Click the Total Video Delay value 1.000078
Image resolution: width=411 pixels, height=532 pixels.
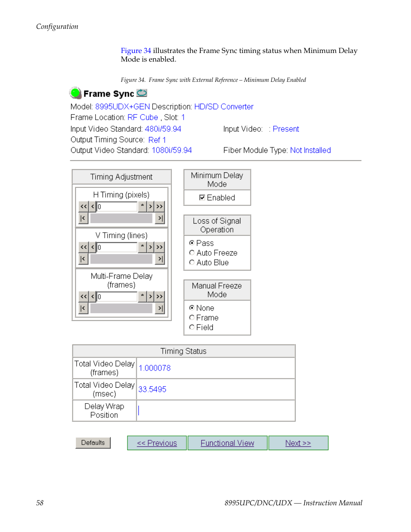coord(154,368)
